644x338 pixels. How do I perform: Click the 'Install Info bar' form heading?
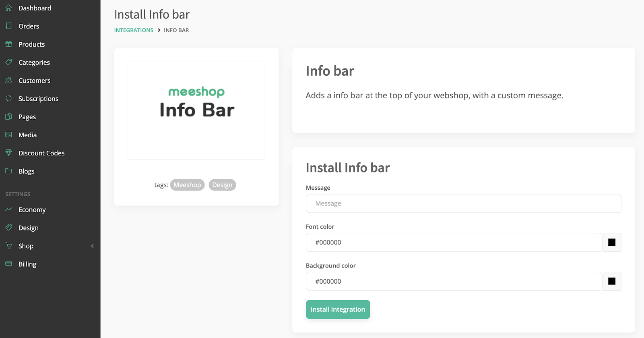click(x=348, y=168)
